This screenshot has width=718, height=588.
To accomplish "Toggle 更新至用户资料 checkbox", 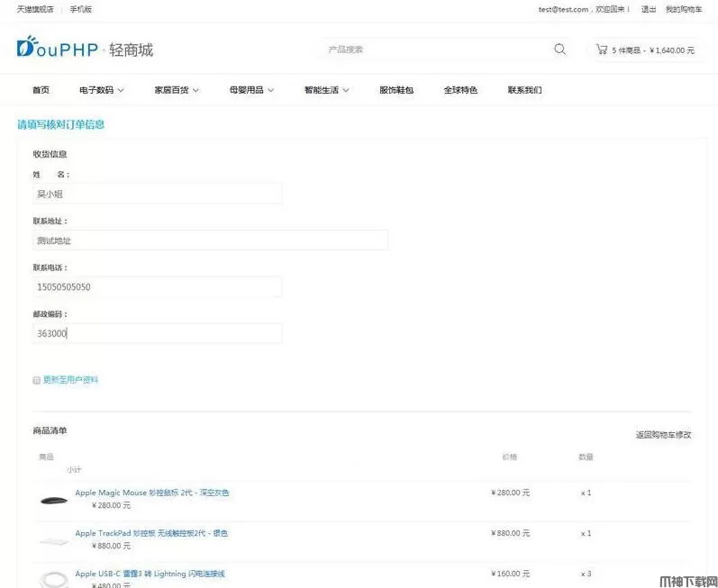I will point(37,380).
